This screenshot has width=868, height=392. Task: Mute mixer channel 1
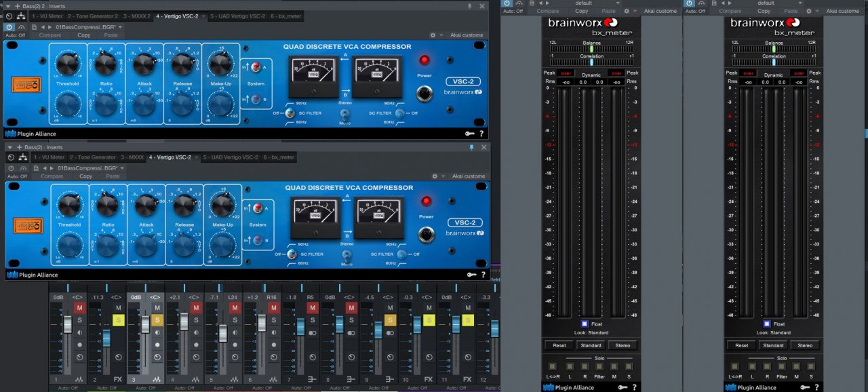(x=79, y=308)
